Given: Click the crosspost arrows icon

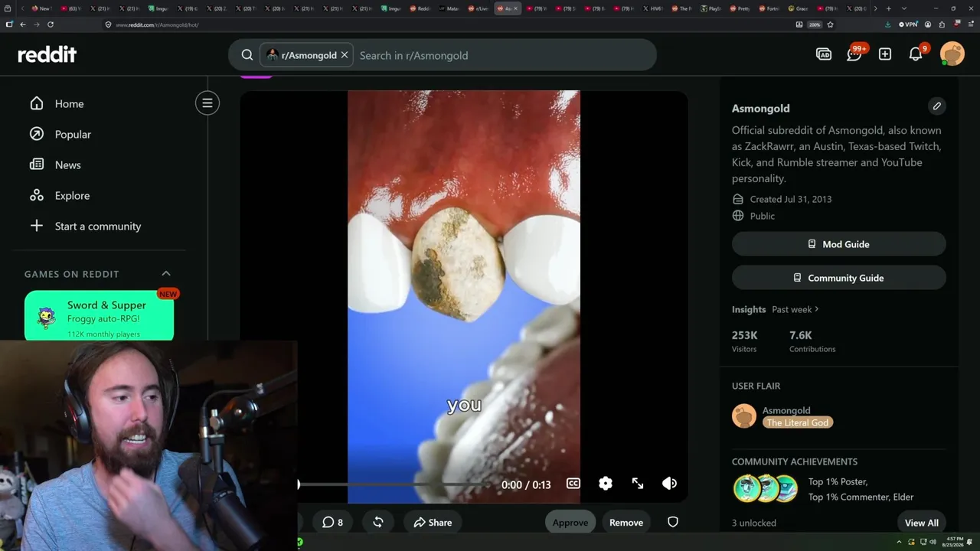Looking at the screenshot, I should [x=378, y=522].
